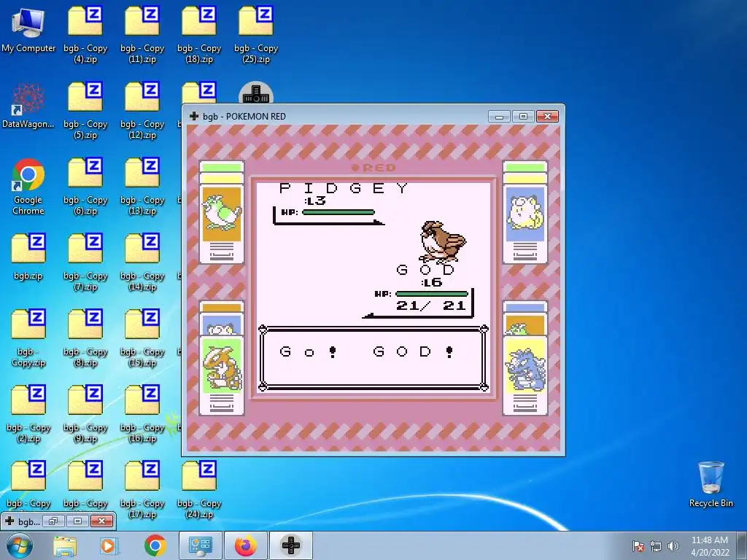
Task: Click the Show desktop strip
Action: [x=742, y=545]
